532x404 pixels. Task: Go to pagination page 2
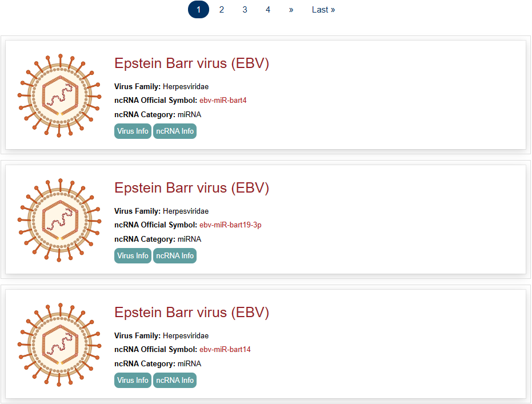click(x=222, y=10)
